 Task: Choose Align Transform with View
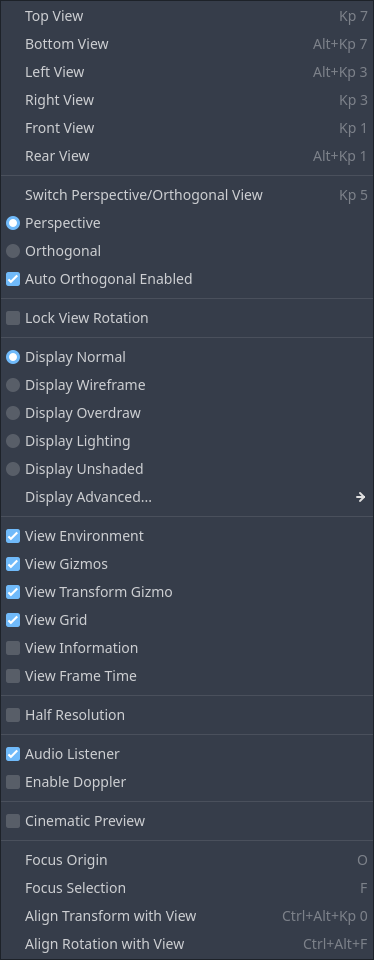pyautogui.click(x=187, y=916)
